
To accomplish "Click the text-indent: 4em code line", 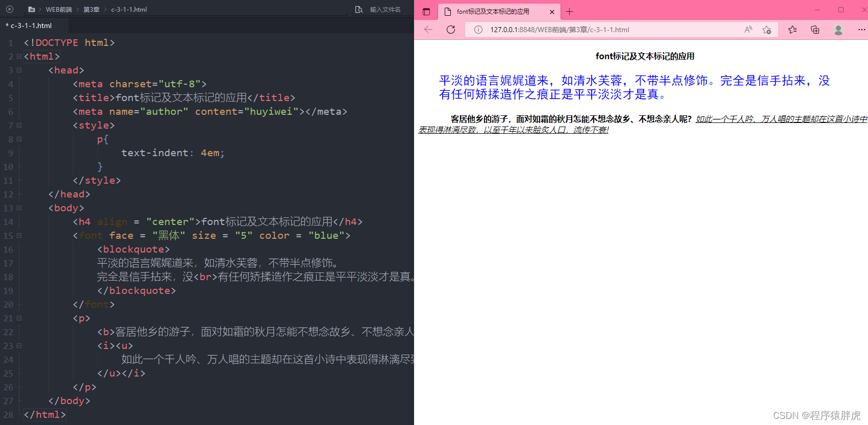I will pos(173,153).
